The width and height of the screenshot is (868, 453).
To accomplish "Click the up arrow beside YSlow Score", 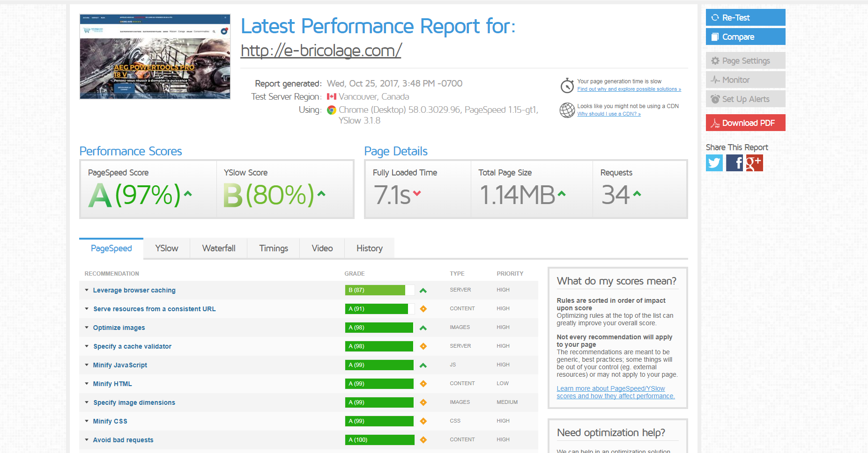I will [321, 193].
